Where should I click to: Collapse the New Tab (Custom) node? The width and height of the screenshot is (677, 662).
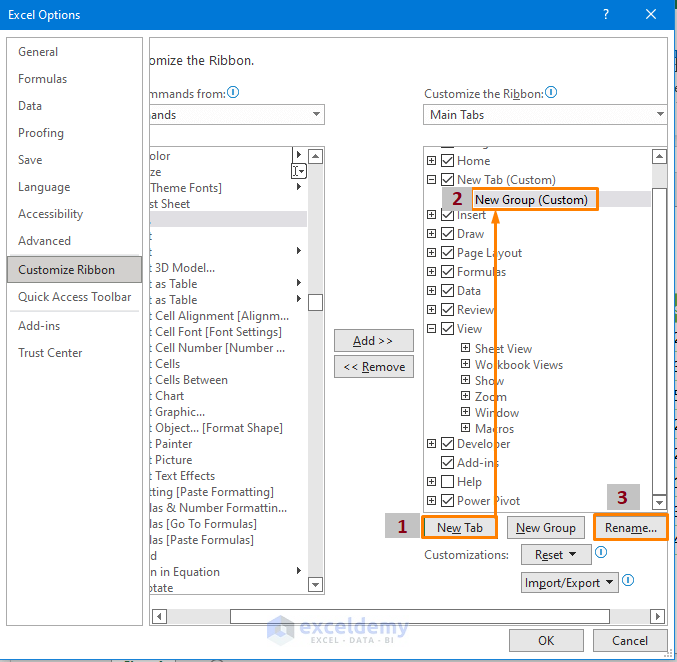click(431, 180)
